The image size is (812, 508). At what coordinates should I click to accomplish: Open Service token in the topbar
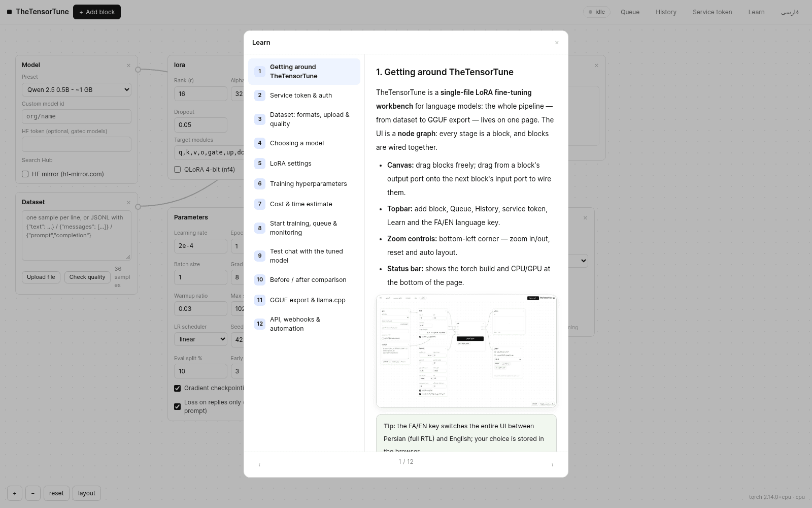pyautogui.click(x=713, y=12)
